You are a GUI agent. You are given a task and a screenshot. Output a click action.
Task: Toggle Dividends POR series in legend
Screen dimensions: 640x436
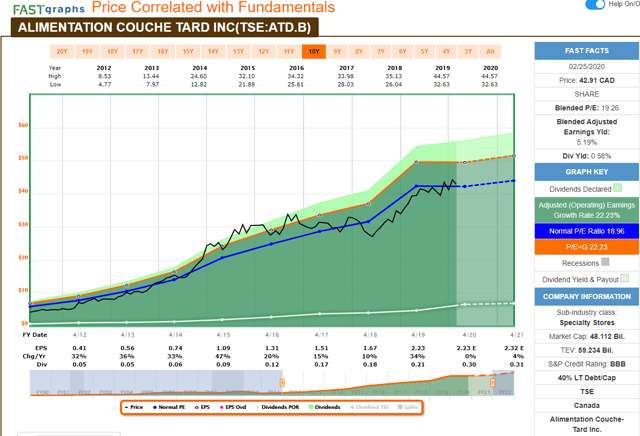tap(278, 407)
